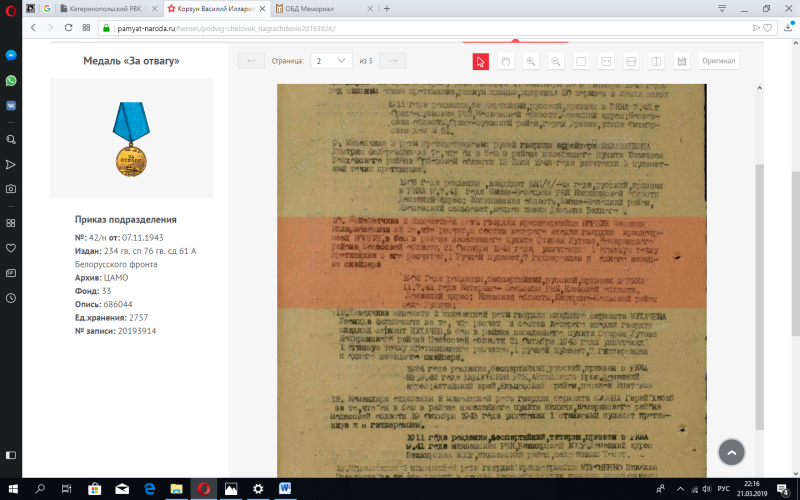Open Microsoft Word from taskbar
The image size is (800, 500).
pos(284,489)
